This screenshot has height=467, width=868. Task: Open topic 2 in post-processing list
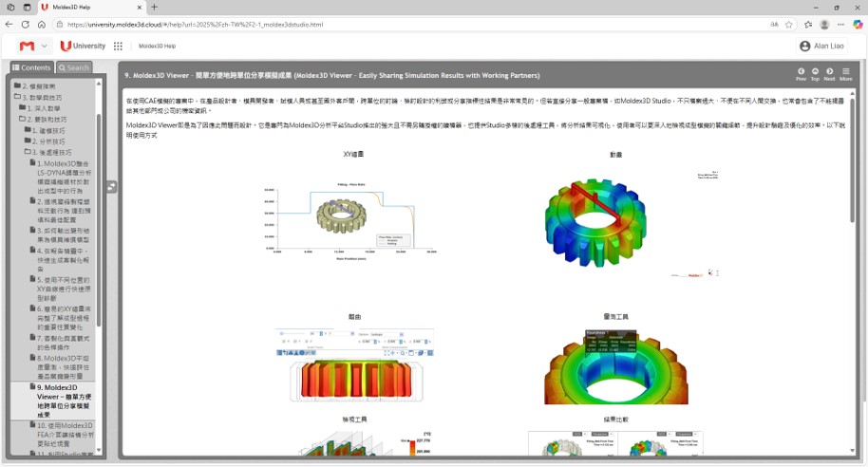click(64, 211)
